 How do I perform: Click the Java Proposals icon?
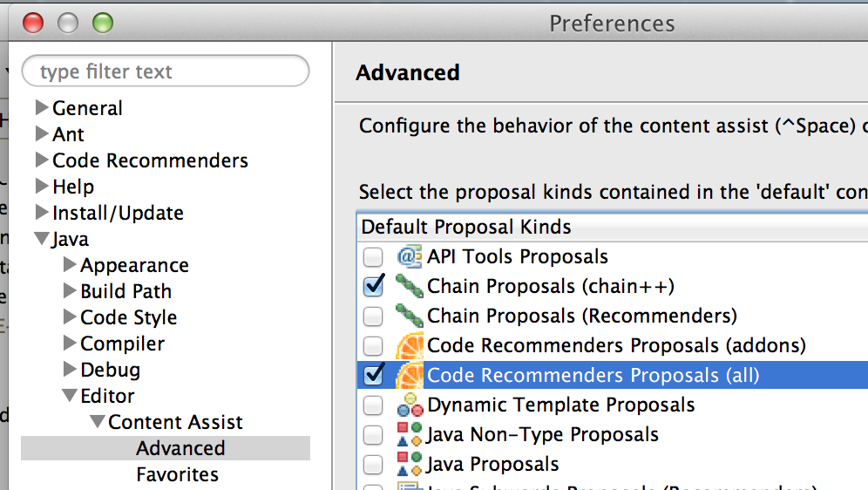[410, 464]
